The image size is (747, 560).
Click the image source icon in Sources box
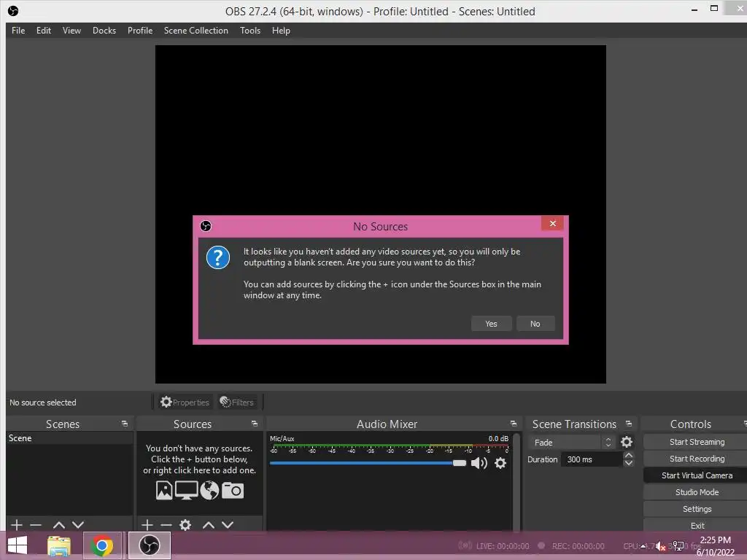click(164, 490)
